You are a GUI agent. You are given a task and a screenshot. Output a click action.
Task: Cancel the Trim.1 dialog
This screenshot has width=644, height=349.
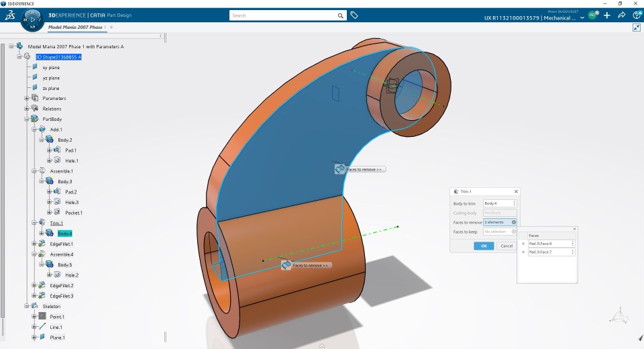point(506,246)
